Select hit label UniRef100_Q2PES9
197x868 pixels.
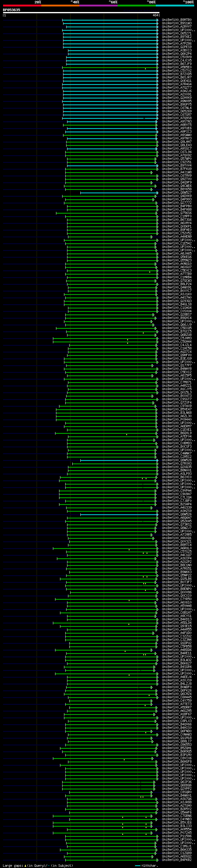(176, 47)
